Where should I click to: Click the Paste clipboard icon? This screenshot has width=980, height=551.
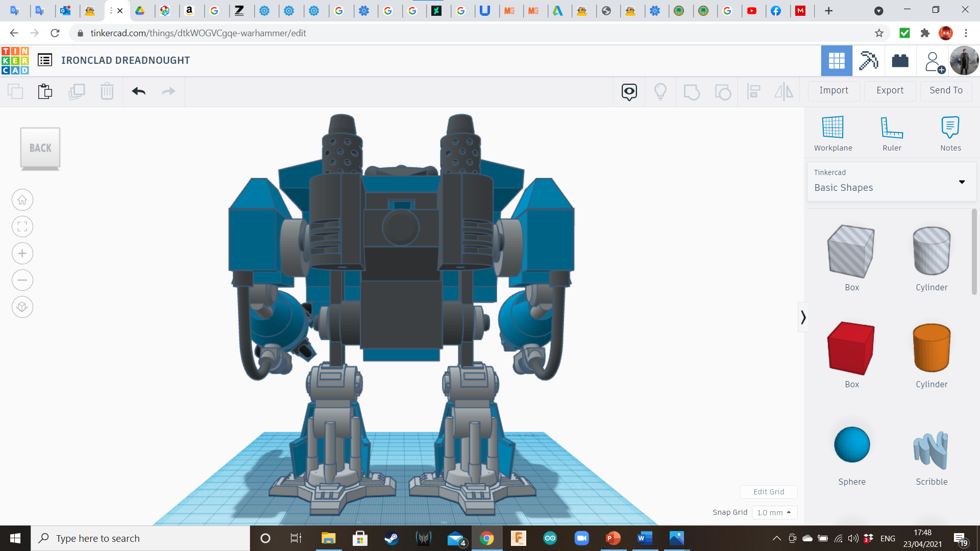pos(45,91)
